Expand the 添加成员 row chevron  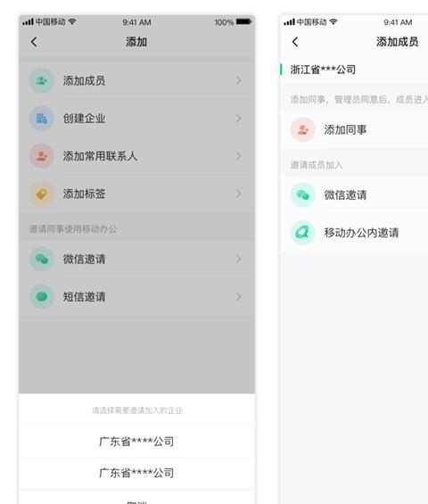click(x=238, y=80)
